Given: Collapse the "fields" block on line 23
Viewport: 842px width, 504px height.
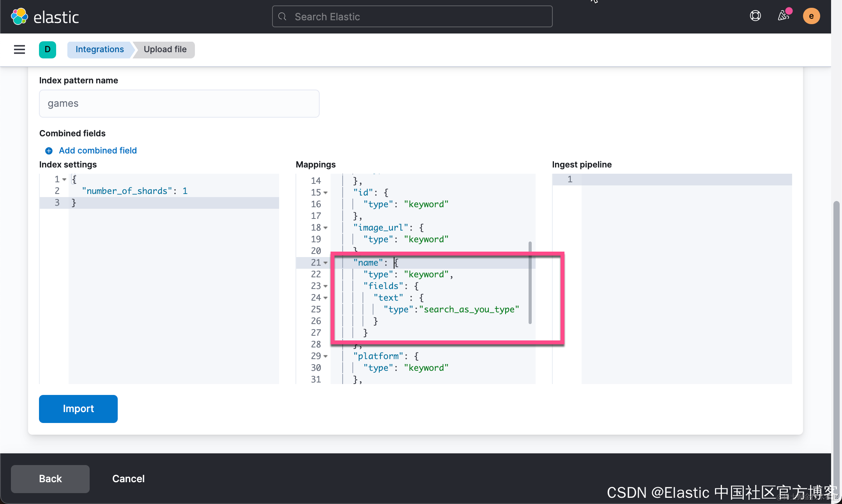Looking at the screenshot, I should pos(325,286).
